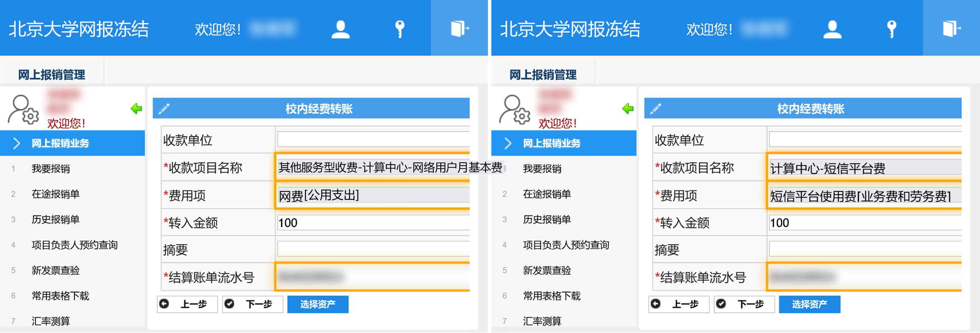Viewport: 980px width, 333px height.
Task: Click the user settings avatar in left sidebar
Action: 23,110
